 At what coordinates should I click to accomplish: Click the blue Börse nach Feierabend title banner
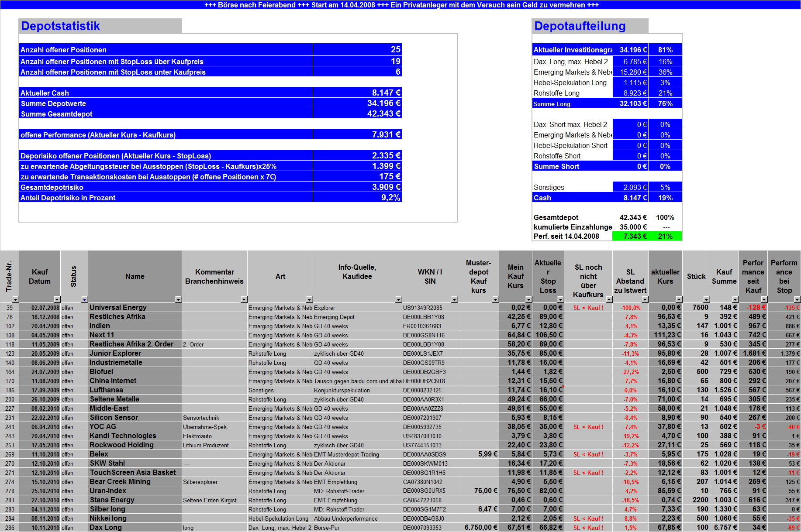tap(400, 5)
